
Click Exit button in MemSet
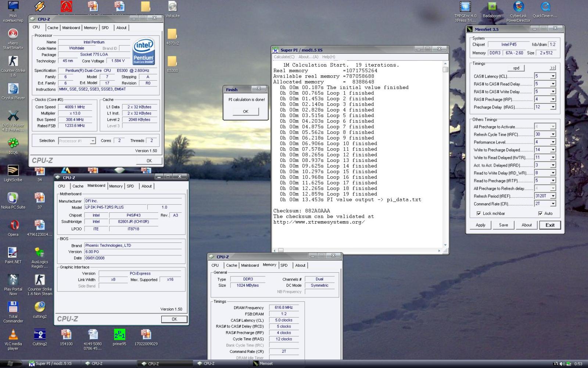(550, 225)
